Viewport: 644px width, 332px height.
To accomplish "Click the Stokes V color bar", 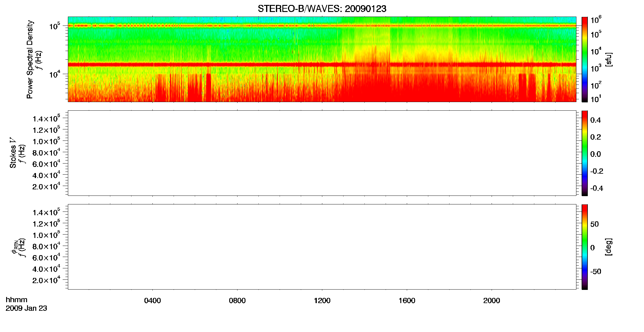I will point(585,153).
